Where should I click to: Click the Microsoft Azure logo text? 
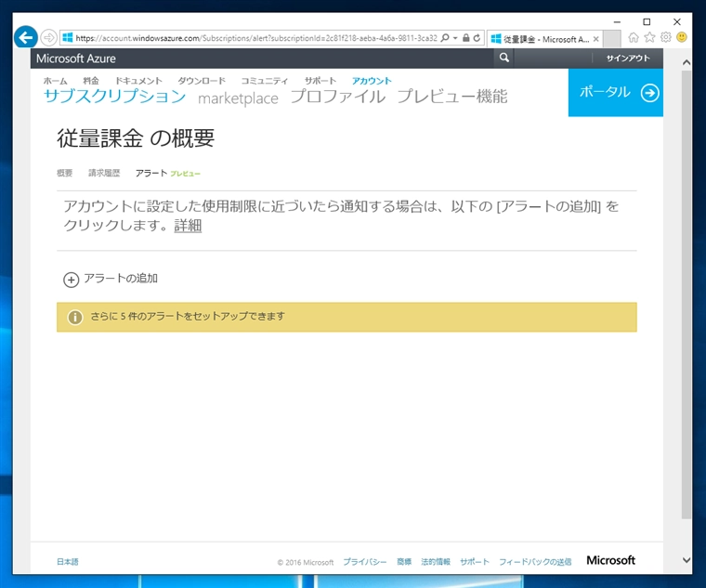pos(76,59)
